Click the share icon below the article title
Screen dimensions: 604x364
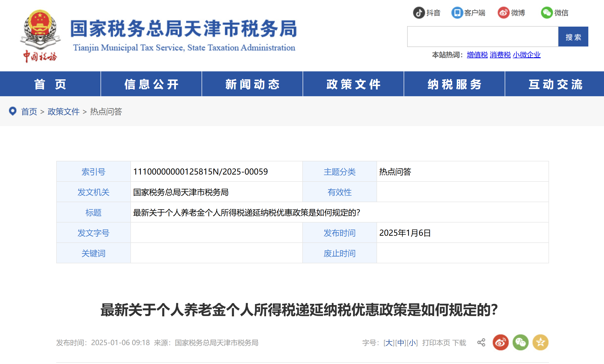pos(481,342)
